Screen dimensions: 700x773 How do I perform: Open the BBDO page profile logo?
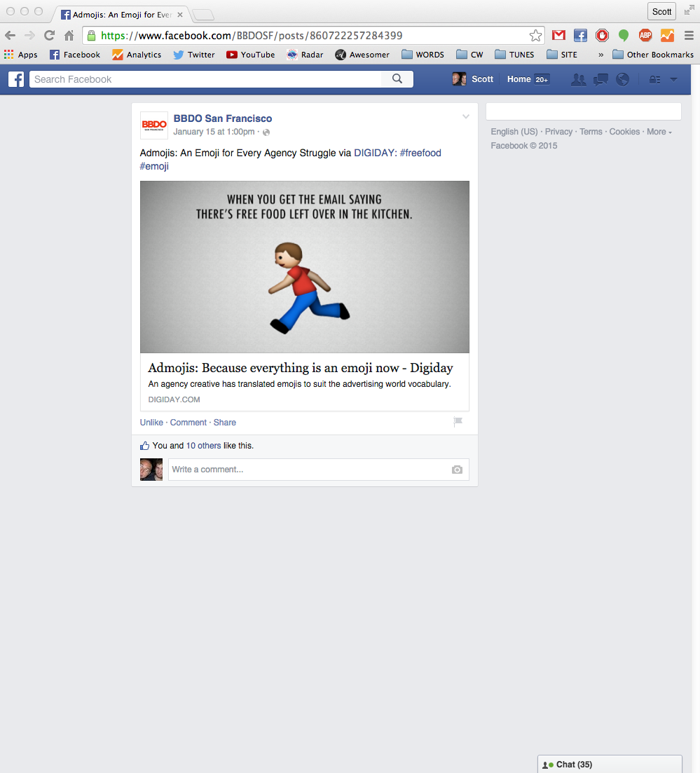(x=153, y=125)
